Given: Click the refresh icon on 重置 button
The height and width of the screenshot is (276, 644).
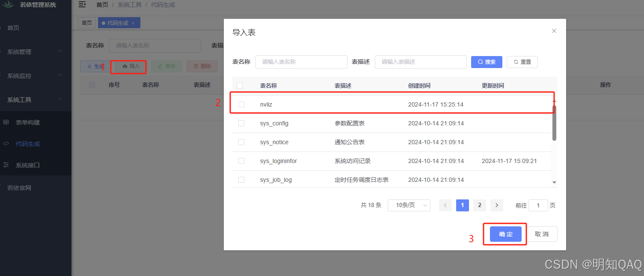Looking at the screenshot, I should tap(515, 62).
